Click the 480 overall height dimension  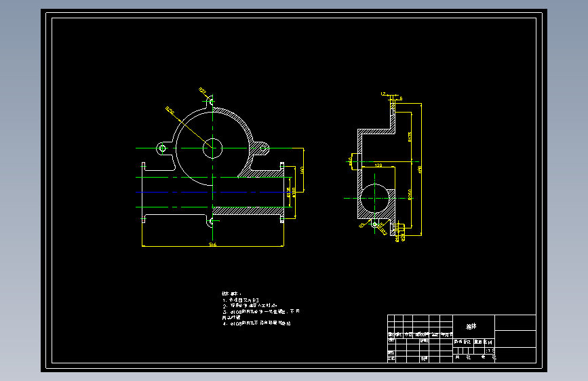pos(420,169)
